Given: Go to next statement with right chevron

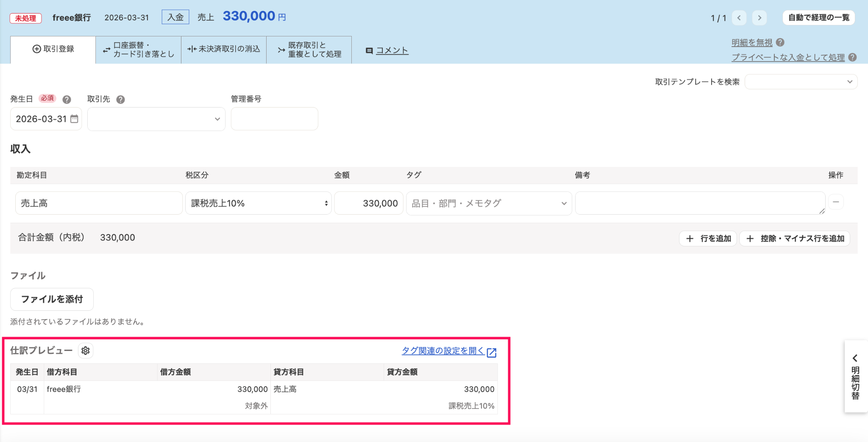Looking at the screenshot, I should [x=759, y=18].
